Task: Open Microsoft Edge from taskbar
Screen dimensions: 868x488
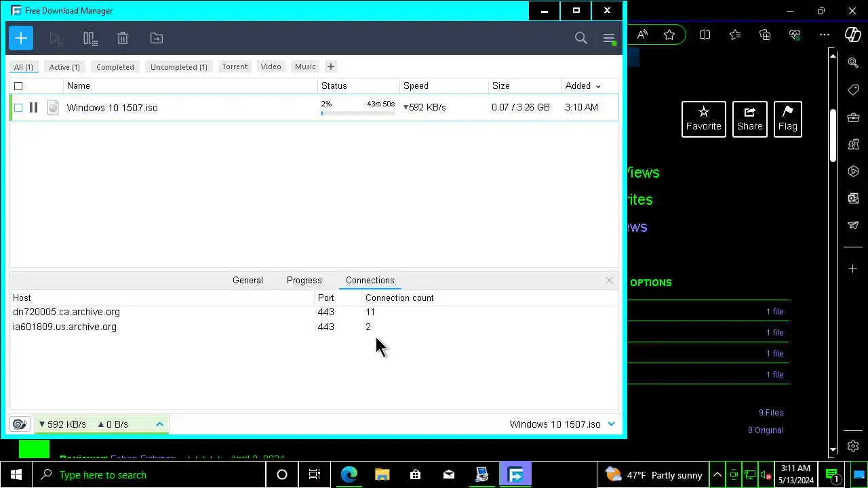Action: pos(349,475)
